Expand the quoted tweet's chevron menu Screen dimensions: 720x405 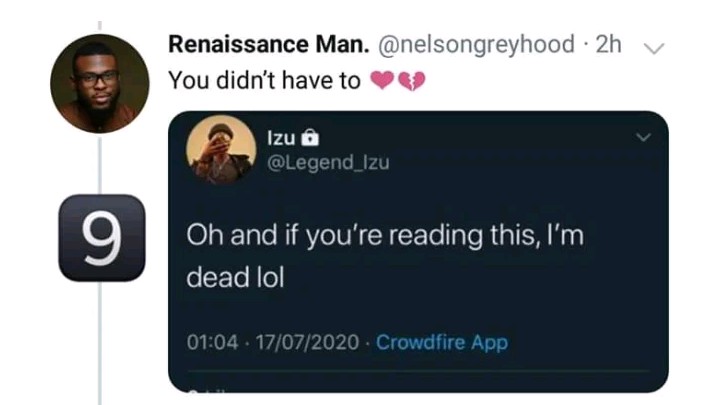(x=644, y=137)
